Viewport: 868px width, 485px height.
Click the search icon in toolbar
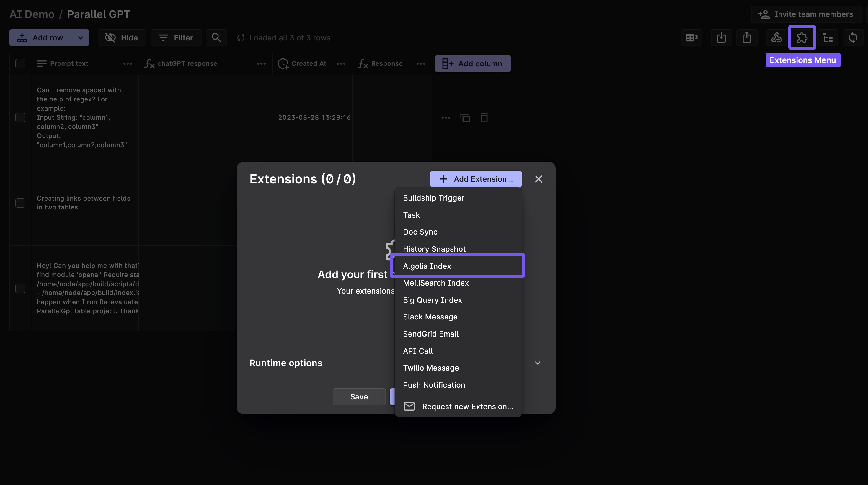216,37
